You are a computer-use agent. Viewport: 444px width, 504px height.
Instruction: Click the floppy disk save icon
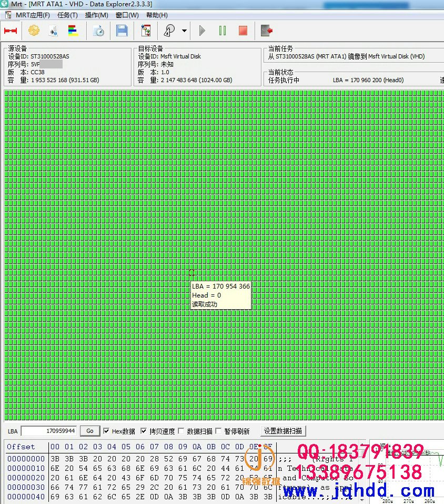point(122,31)
